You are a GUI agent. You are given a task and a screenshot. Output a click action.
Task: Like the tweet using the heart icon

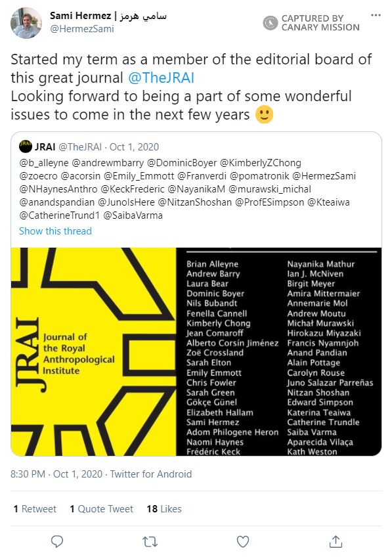(242, 541)
